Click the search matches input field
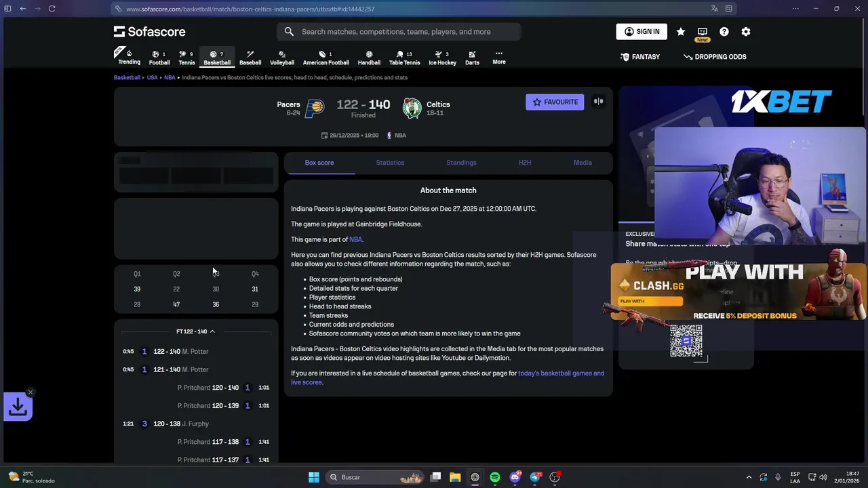This screenshot has height=488, width=868. pyautogui.click(x=399, y=31)
